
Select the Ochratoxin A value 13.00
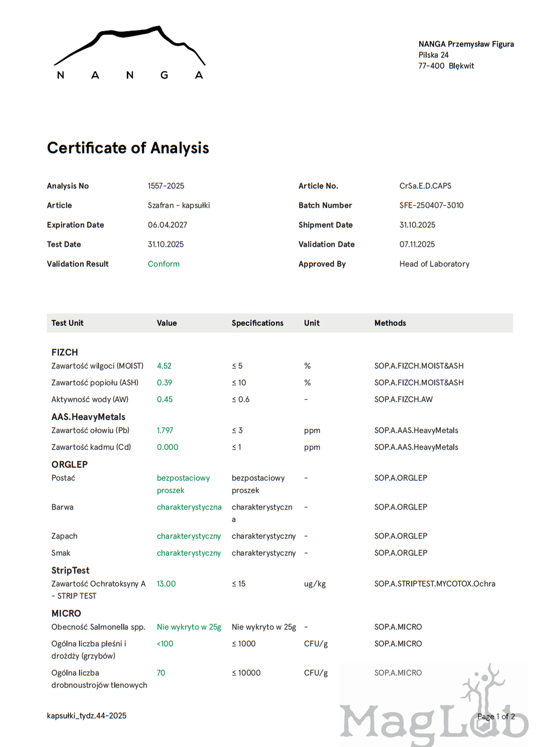point(166,583)
